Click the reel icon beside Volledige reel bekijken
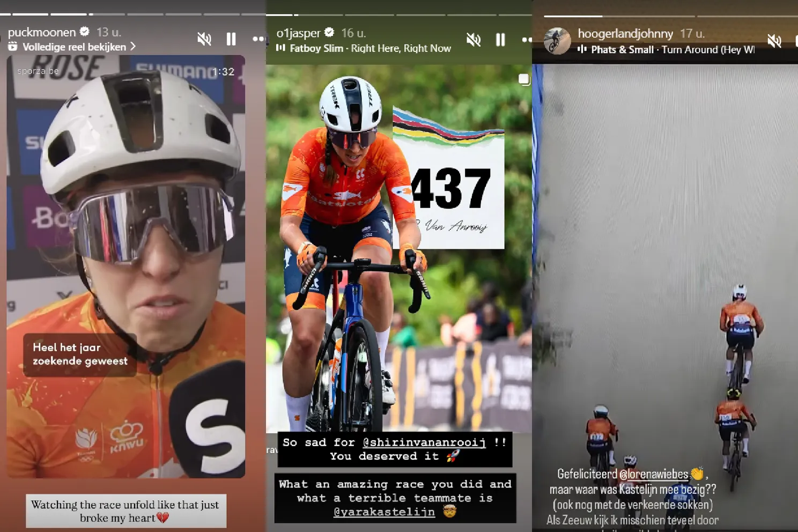This screenshot has width=798, height=532. 13,47
